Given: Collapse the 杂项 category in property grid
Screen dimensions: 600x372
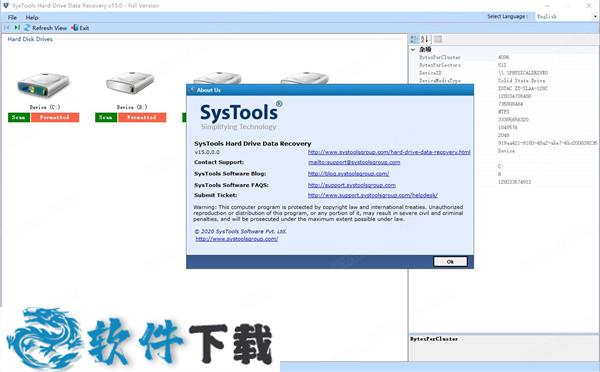Looking at the screenshot, I should tap(413, 49).
